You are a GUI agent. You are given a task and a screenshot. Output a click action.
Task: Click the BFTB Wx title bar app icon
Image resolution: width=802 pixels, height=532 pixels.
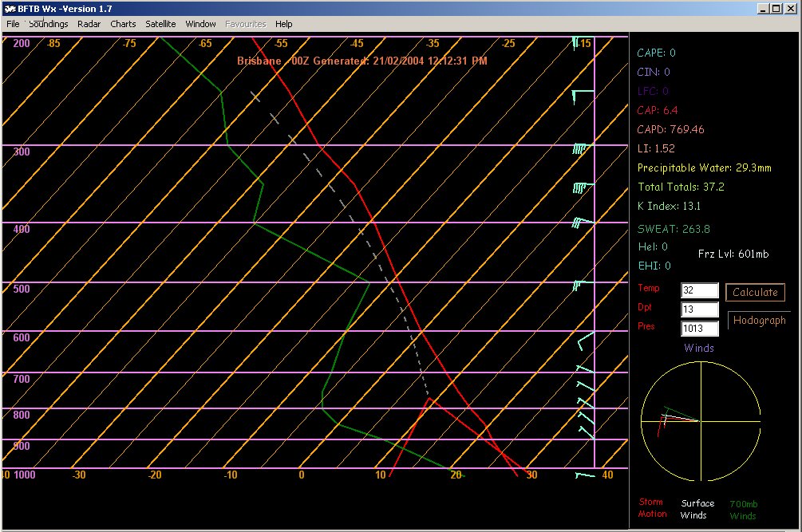(x=10, y=9)
